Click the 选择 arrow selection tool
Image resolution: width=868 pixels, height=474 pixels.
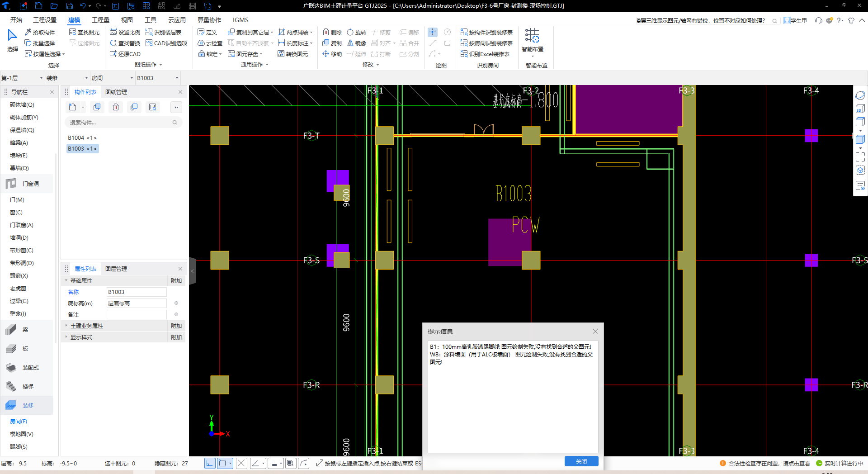pyautogui.click(x=12, y=41)
